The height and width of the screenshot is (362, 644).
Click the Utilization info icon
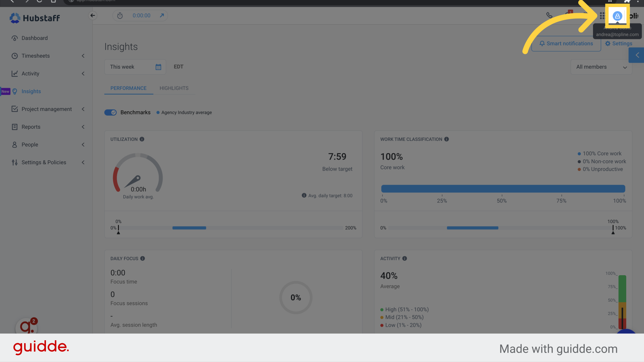pyautogui.click(x=142, y=139)
